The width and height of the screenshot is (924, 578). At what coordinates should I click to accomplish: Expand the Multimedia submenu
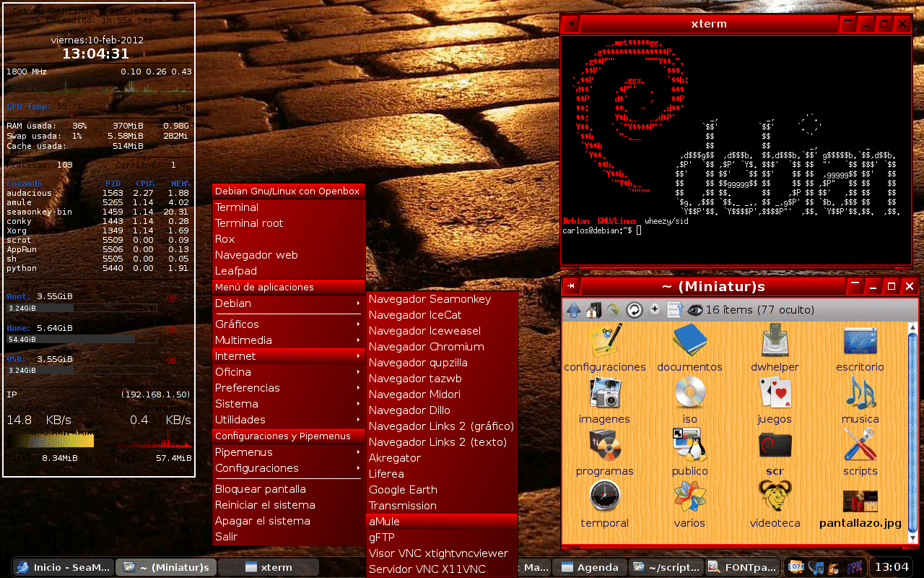(x=289, y=340)
